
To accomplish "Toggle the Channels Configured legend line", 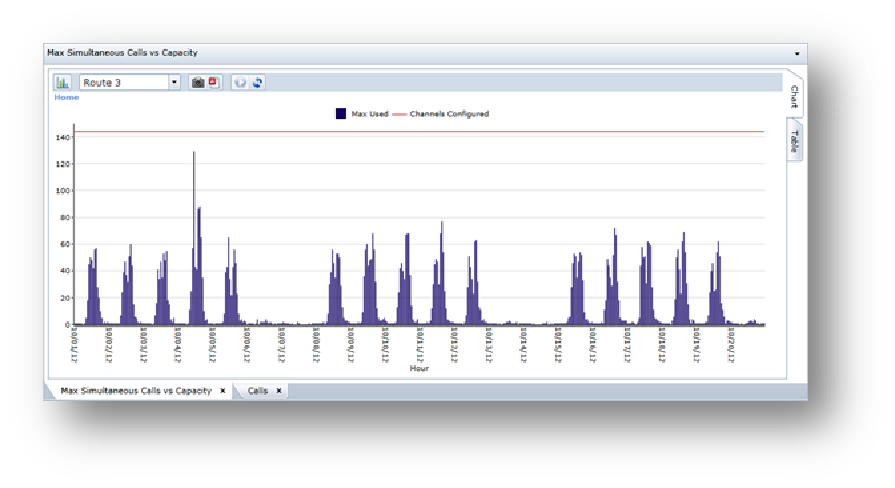I will pos(400,114).
